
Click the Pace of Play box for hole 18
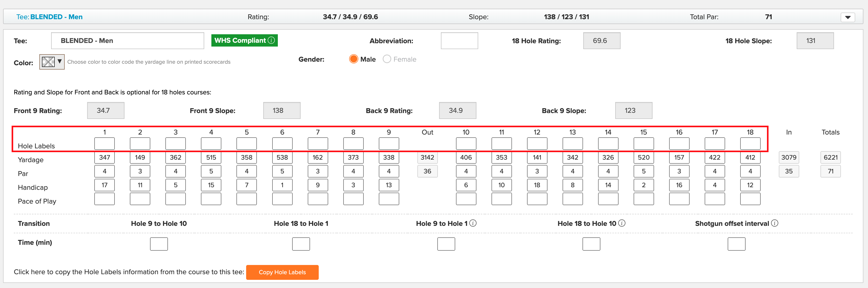coord(750,199)
